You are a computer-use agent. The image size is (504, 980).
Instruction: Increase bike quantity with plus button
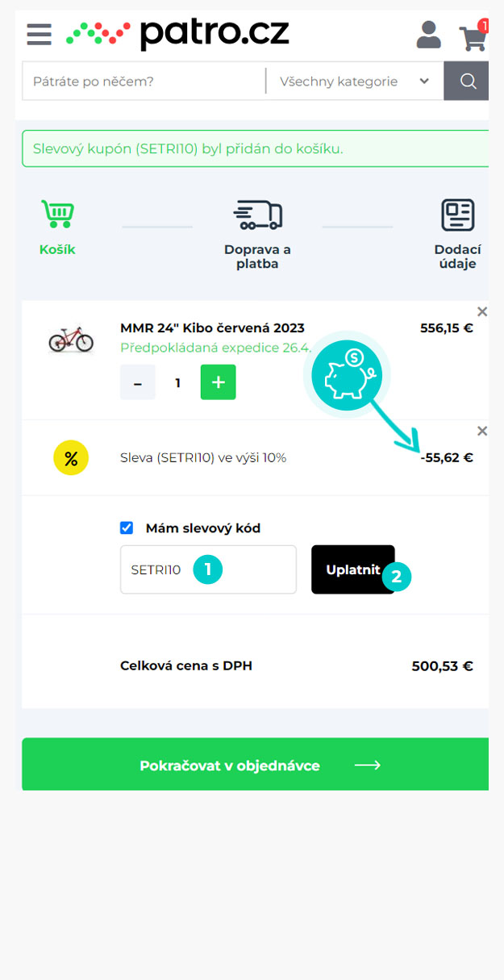pyautogui.click(x=218, y=382)
